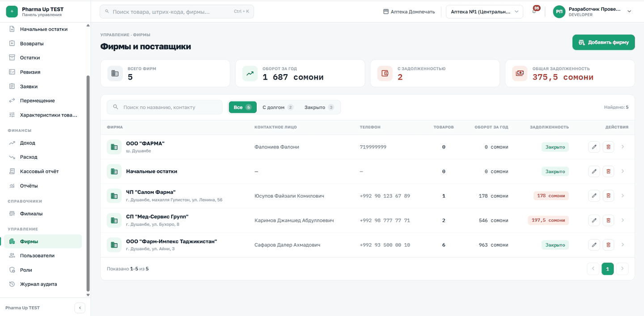Select Фирмы in the sidebar
Screen dimensions: 644x316
tap(43, 241)
